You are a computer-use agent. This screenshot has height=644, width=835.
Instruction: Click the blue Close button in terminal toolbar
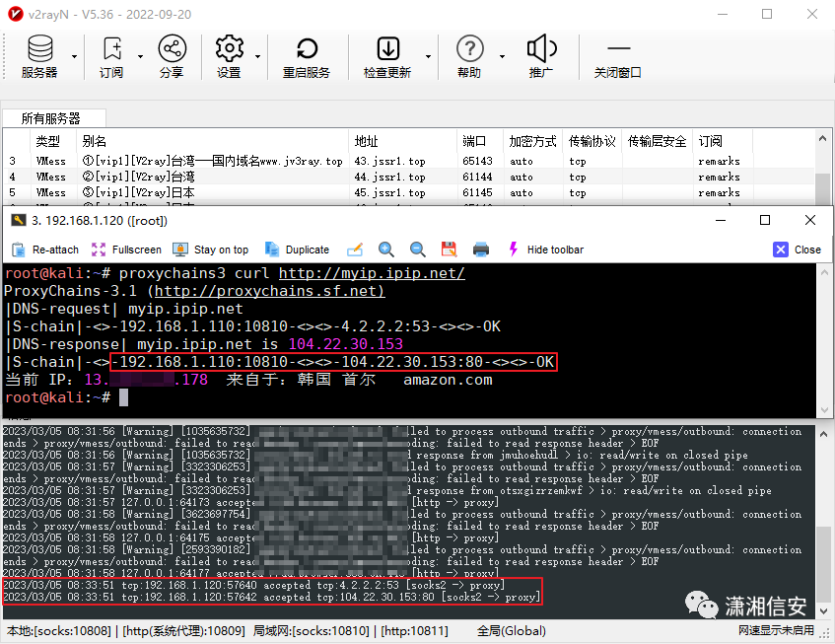pyautogui.click(x=798, y=250)
